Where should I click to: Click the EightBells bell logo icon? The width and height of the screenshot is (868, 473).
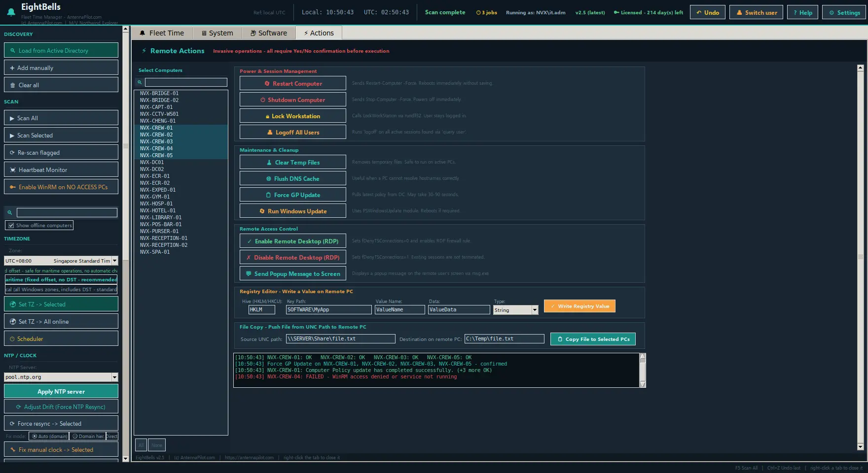11,12
